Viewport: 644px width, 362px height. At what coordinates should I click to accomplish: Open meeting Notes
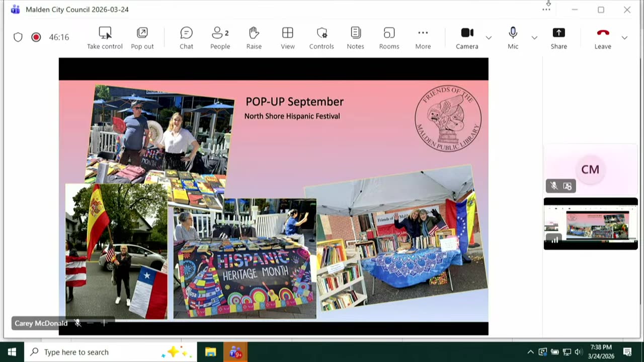[x=355, y=38]
